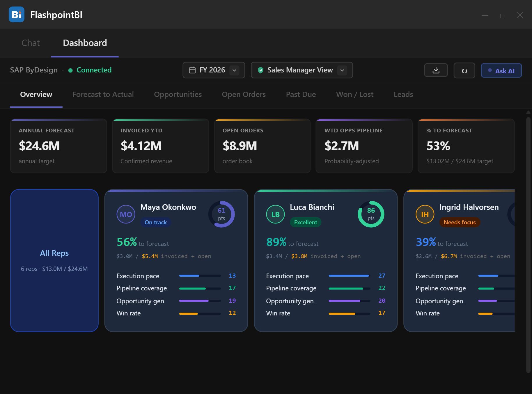Image resolution: width=532 pixels, height=394 pixels.
Task: Click the Invoiced YTD $4.12M card
Action: coord(161,146)
